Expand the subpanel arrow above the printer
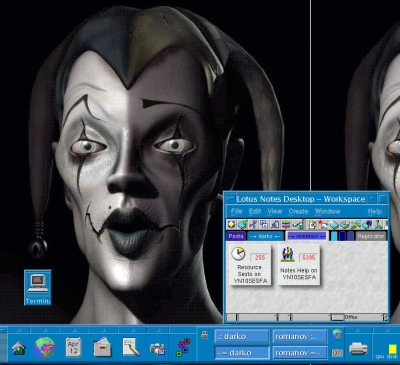The width and height of the screenshot is (400, 365). coord(358,330)
